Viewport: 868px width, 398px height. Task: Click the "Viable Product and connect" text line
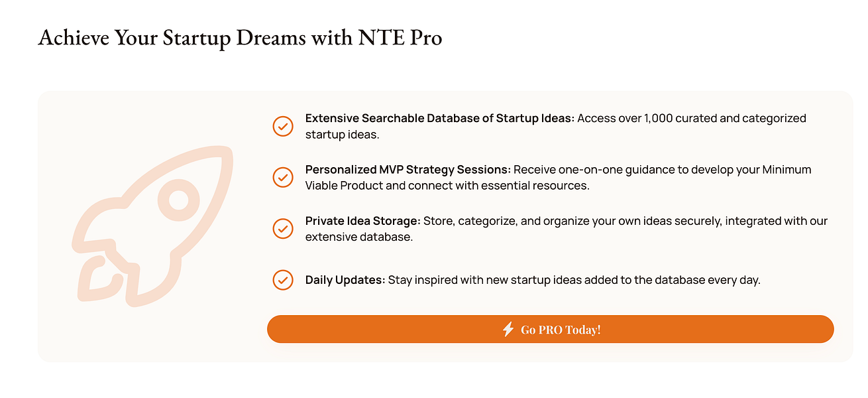[x=447, y=186]
